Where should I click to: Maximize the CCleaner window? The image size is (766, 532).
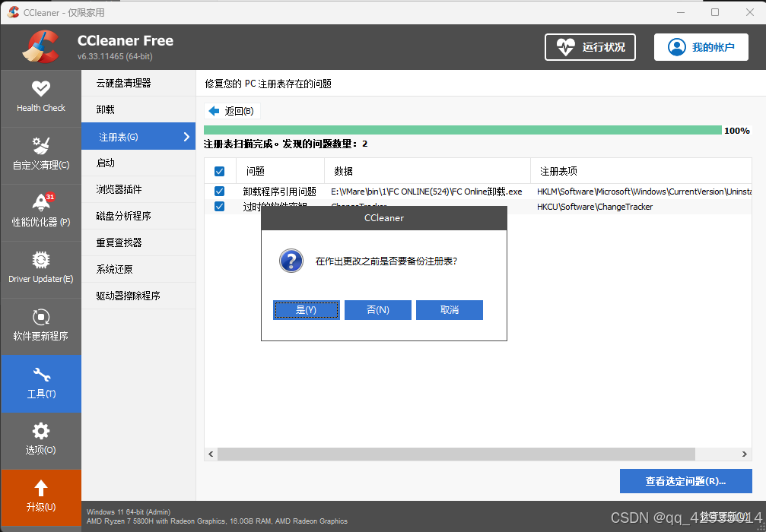[x=715, y=12]
